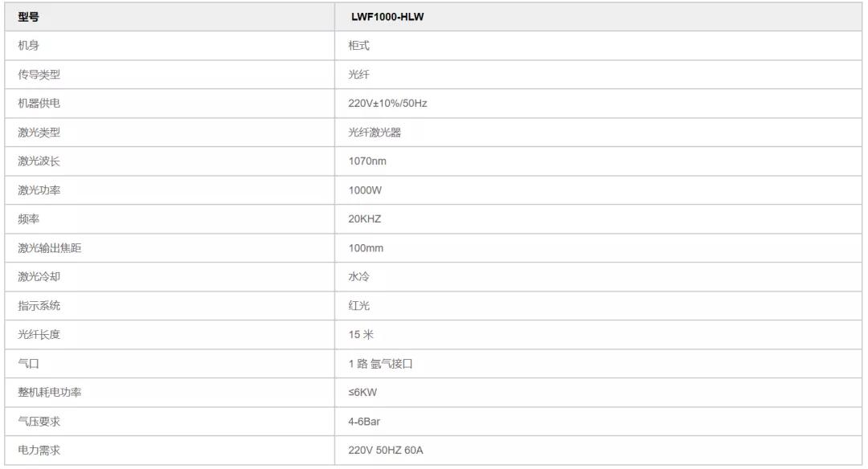Click the 水冷 cooling value
Screen dimensions: 868x469
click(x=358, y=277)
